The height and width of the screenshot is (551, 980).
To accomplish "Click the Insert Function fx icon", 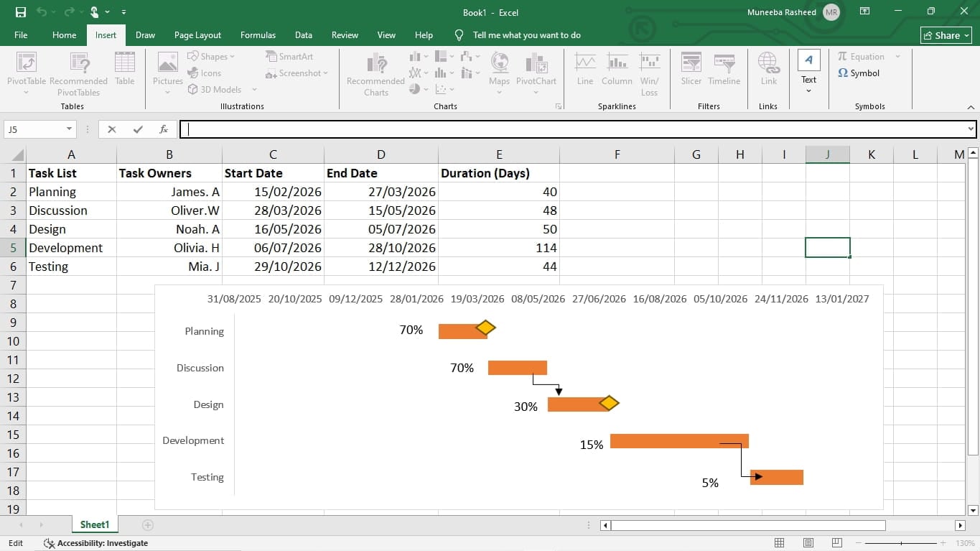I will (164, 129).
